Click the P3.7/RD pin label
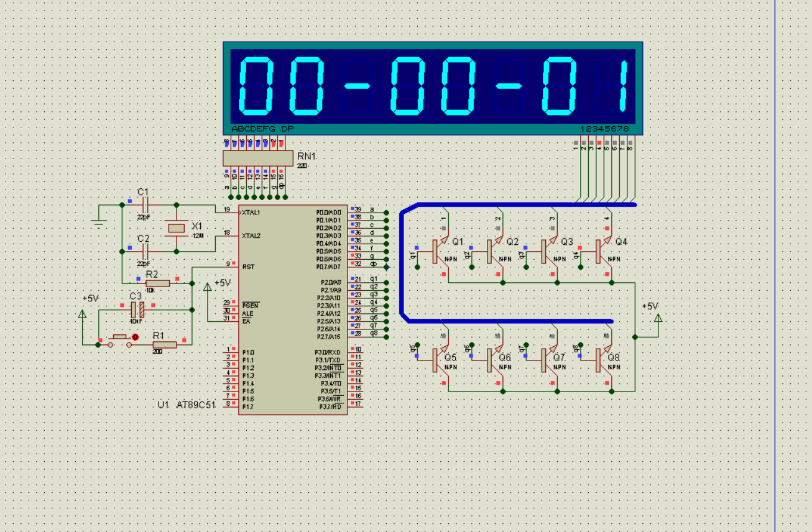The height and width of the screenshot is (532, 812). pyautogui.click(x=331, y=406)
